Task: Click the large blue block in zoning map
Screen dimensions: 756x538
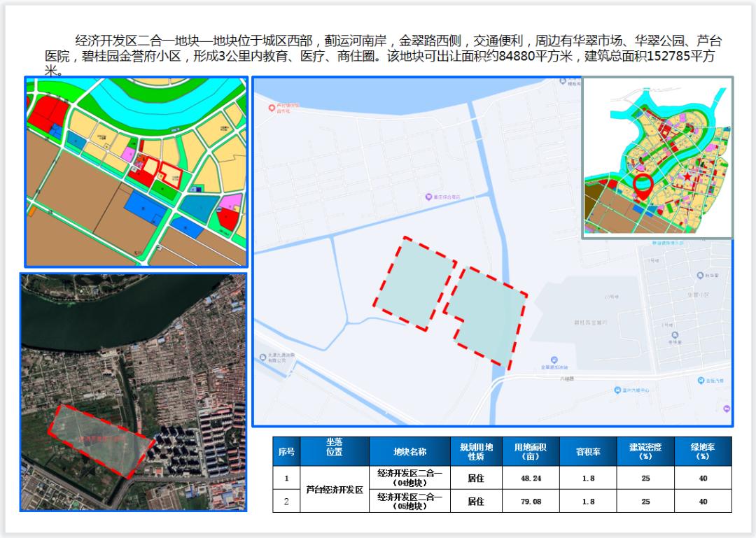Action: coord(145,208)
